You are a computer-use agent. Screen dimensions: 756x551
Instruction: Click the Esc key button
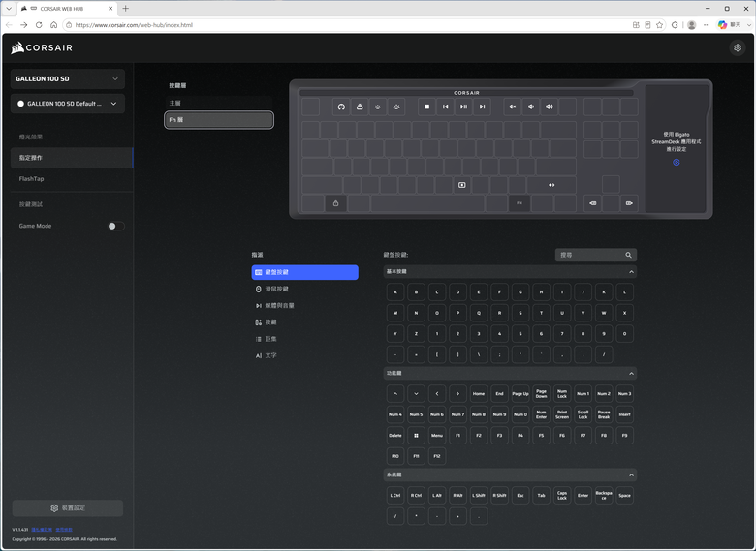click(520, 496)
